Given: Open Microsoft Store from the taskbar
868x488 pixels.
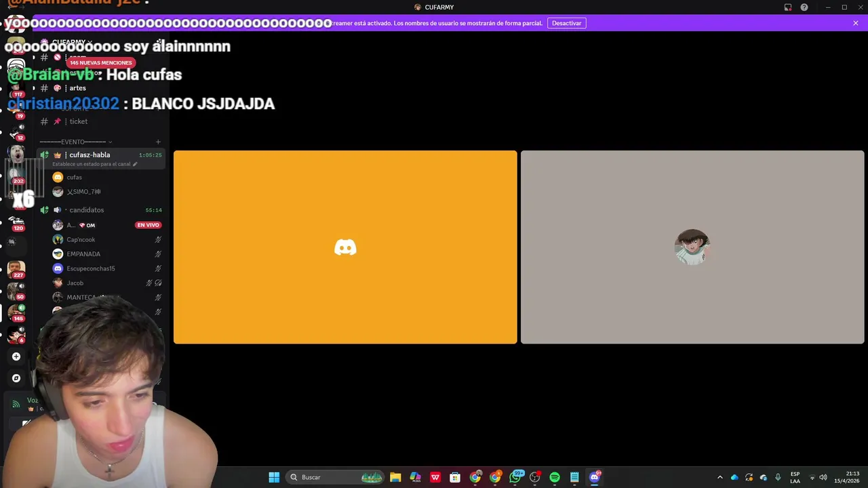Looking at the screenshot, I should (x=455, y=477).
